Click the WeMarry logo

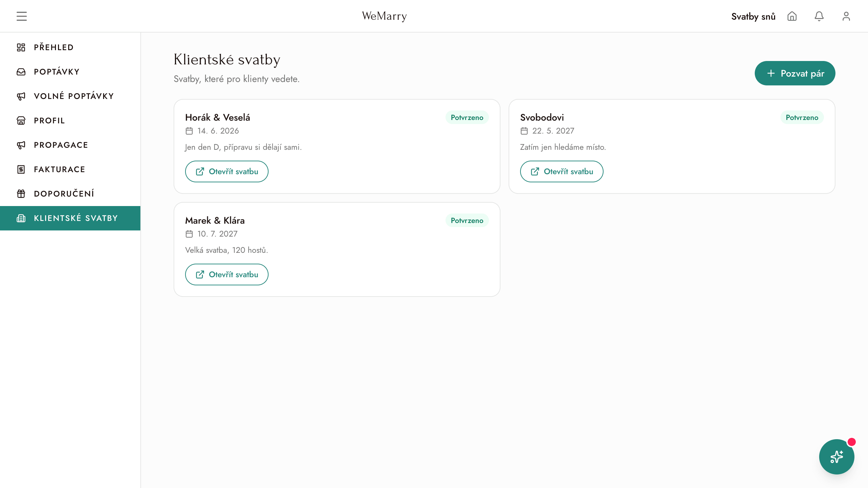[x=384, y=16]
